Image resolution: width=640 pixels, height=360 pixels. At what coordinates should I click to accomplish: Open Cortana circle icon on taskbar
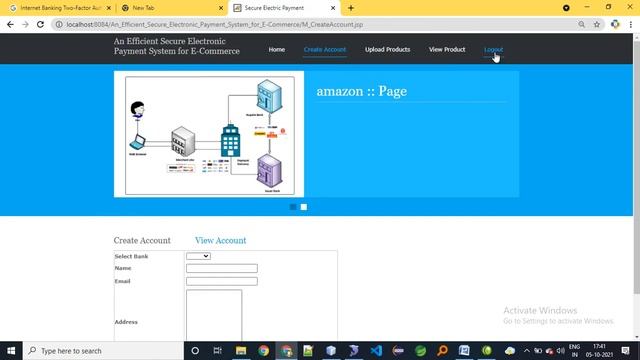click(195, 351)
